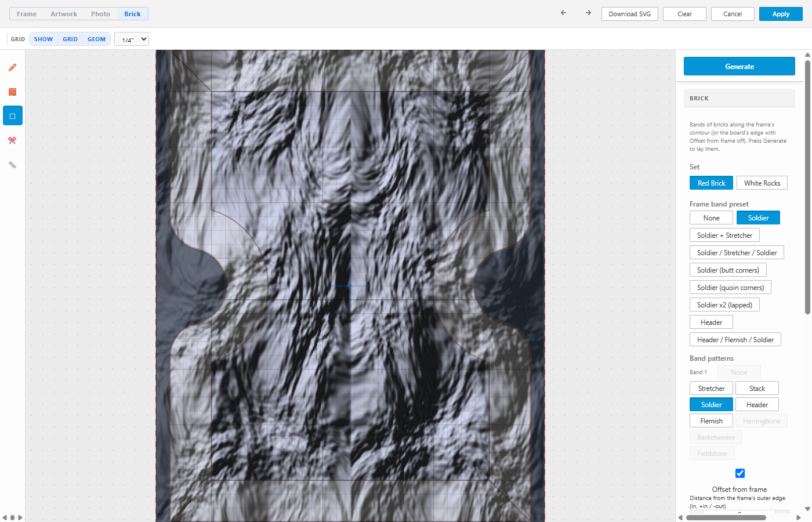Switch to the Photo tab

coord(100,14)
